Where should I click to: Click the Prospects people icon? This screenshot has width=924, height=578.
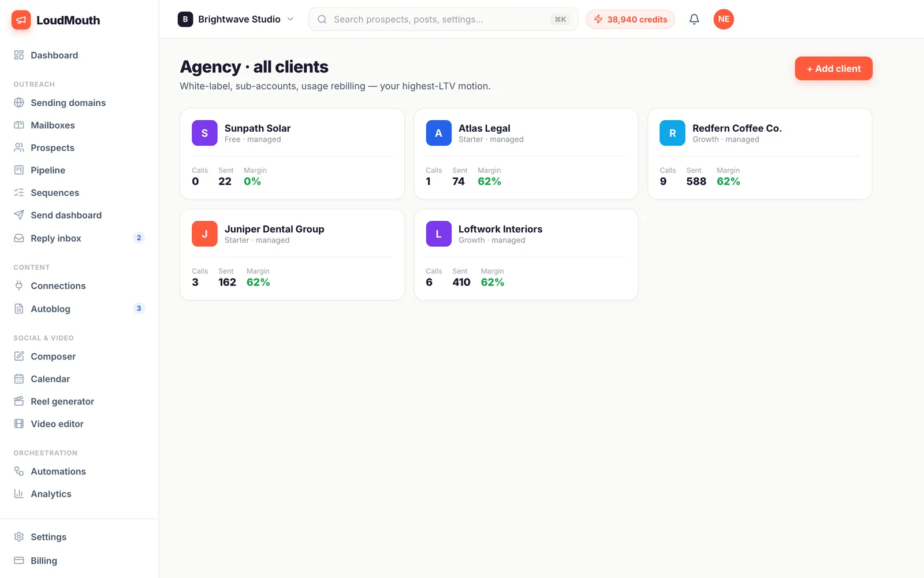coord(19,147)
